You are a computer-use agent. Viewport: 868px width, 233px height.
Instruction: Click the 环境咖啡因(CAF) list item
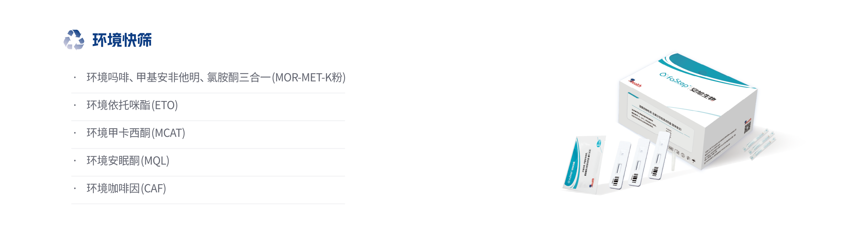point(126,188)
